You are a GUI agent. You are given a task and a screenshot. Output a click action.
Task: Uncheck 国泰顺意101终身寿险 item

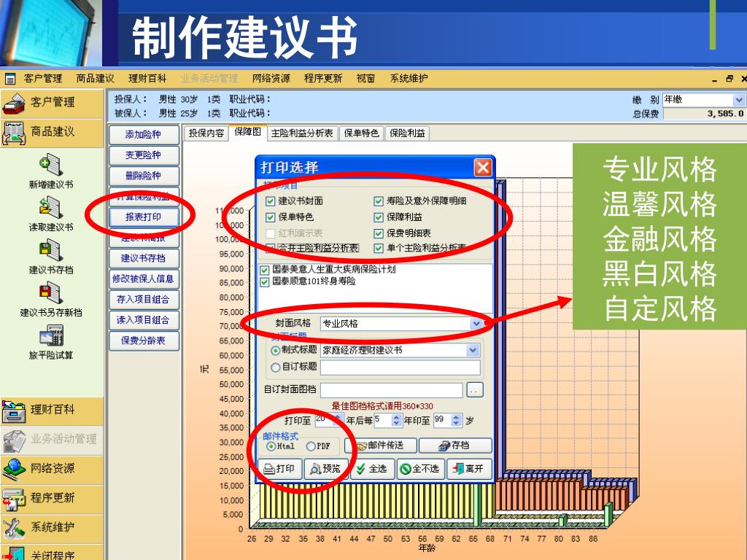tap(264, 282)
